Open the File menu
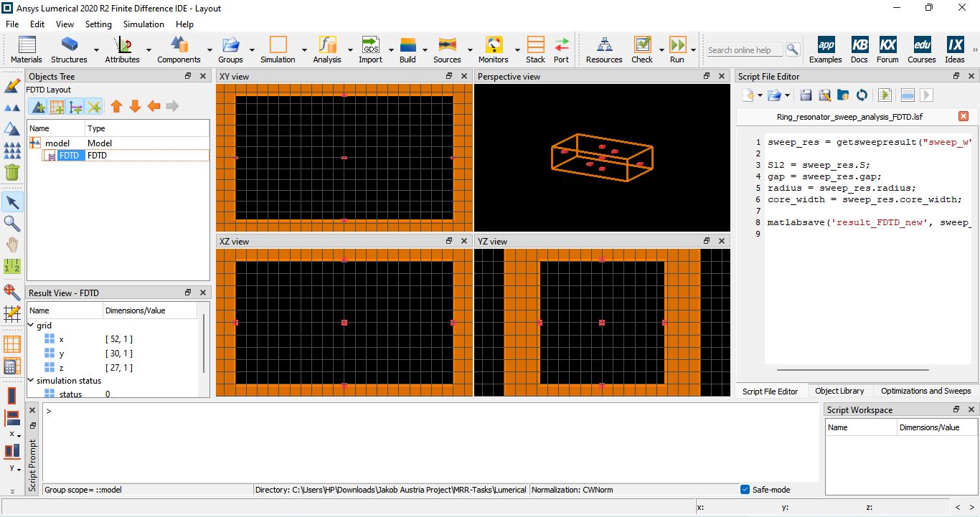980x517 pixels. pyautogui.click(x=12, y=24)
